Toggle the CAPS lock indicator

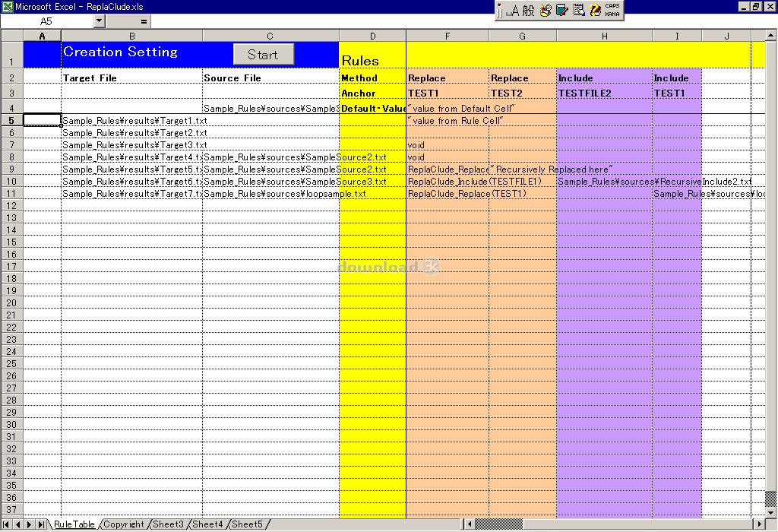click(x=612, y=6)
